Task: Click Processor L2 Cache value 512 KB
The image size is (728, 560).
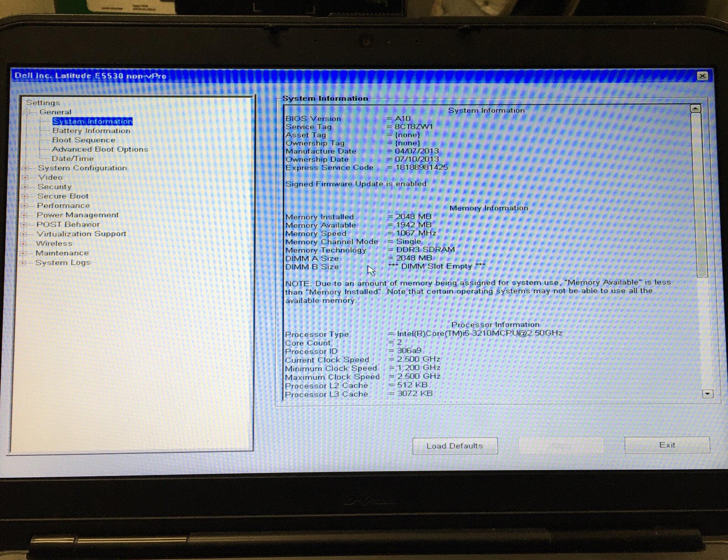Action: [412, 385]
